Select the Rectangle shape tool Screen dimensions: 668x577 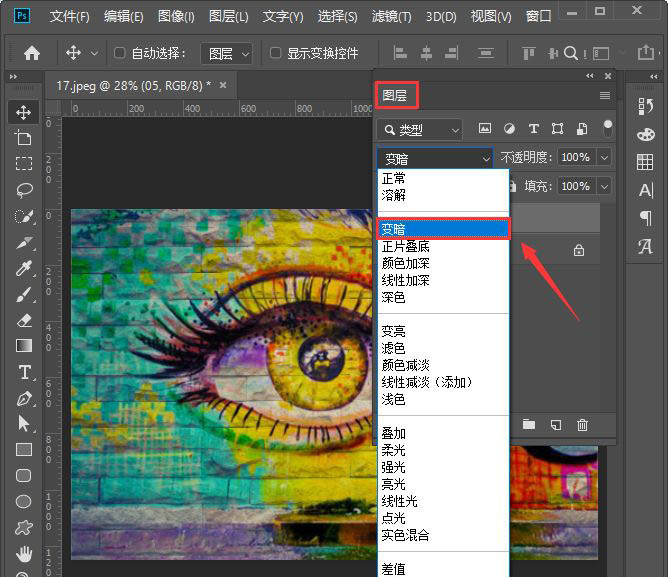[x=24, y=450]
